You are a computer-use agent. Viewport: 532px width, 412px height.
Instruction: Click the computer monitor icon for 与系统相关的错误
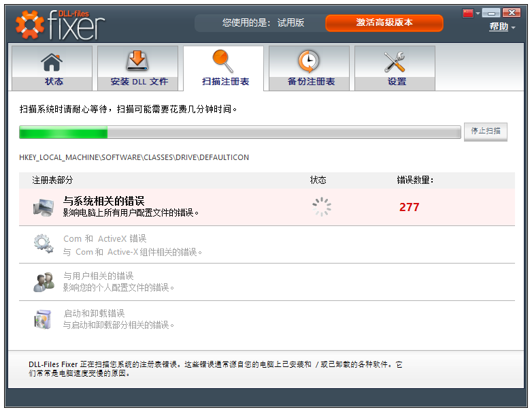pyautogui.click(x=44, y=207)
